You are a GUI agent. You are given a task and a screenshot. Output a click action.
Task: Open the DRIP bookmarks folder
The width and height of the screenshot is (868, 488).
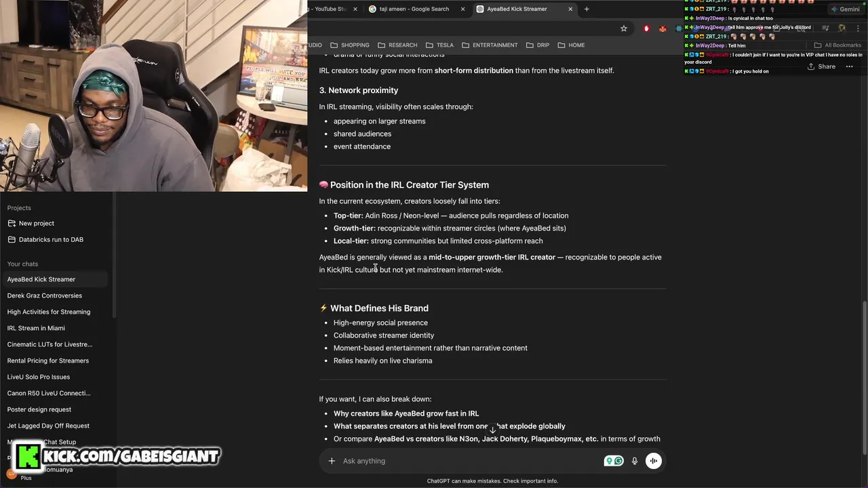(x=538, y=45)
